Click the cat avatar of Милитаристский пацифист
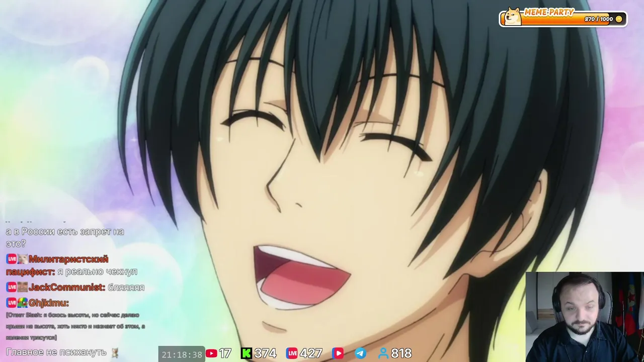The width and height of the screenshot is (644, 362). click(23, 259)
